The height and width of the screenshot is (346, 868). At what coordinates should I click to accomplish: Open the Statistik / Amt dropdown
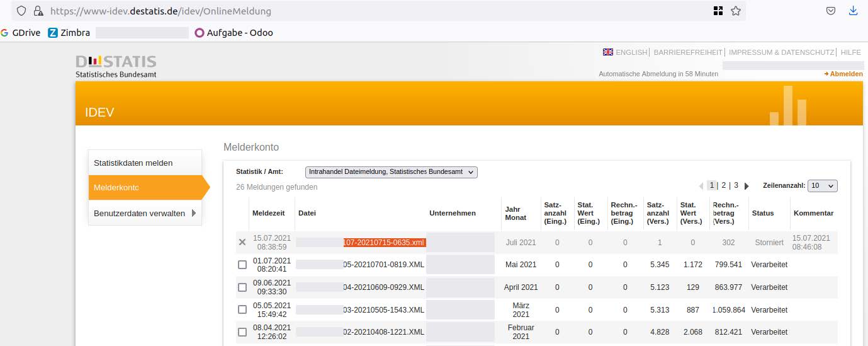pos(391,172)
